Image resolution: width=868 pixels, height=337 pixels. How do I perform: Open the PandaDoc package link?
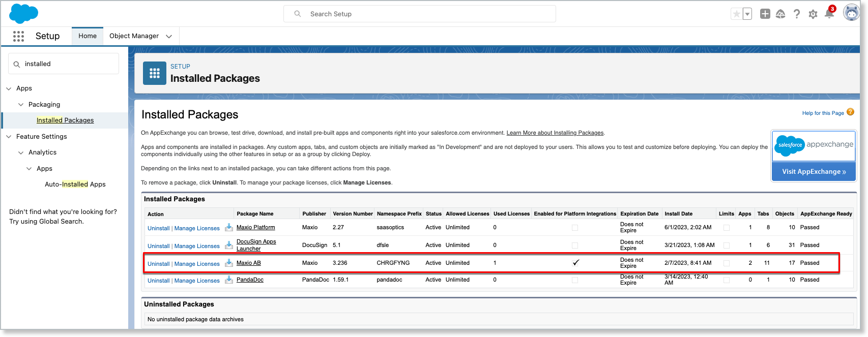pos(250,280)
